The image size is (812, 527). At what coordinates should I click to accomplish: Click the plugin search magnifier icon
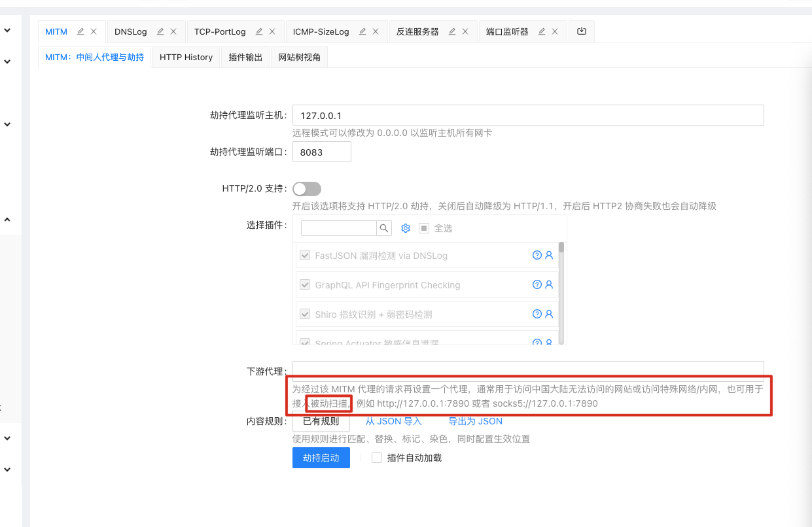[x=384, y=228]
